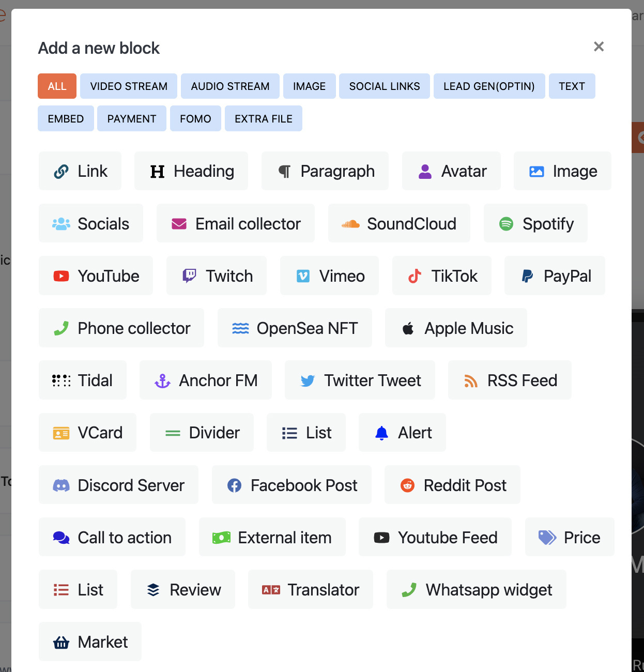Click the green money icon on External item
This screenshot has width=644, height=672.
click(x=221, y=538)
